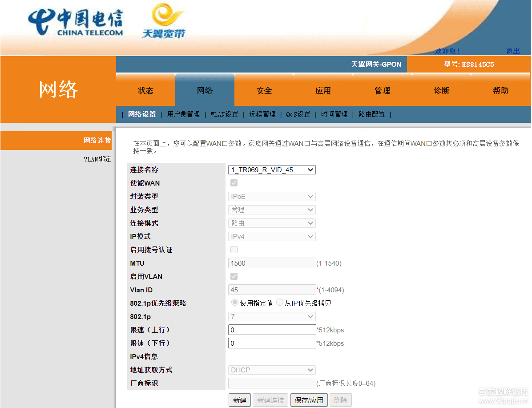Click the 天翼网关-GPON label

[x=376, y=65]
